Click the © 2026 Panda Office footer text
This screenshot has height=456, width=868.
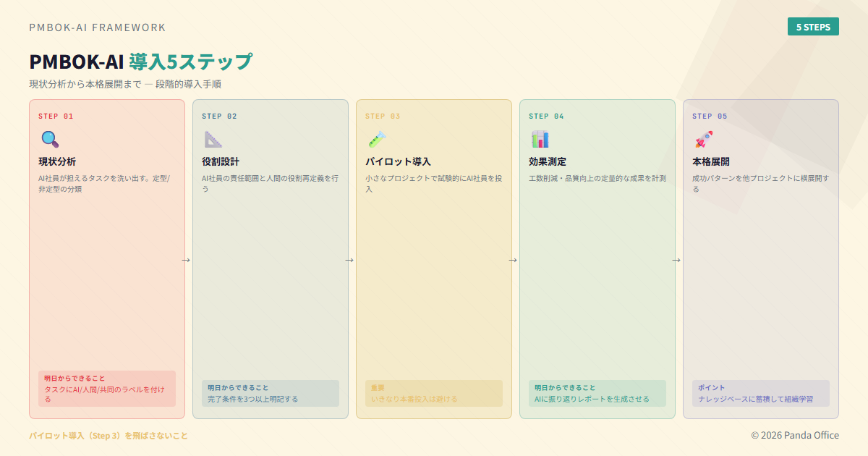click(795, 435)
